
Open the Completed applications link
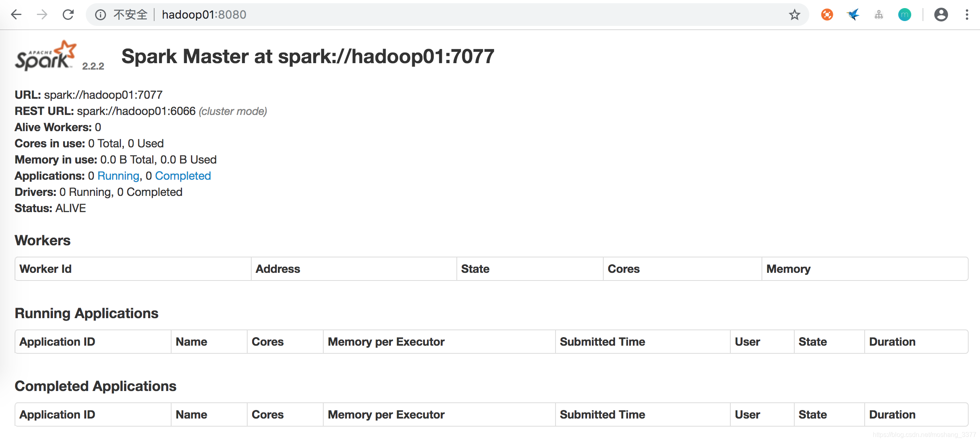pos(183,176)
